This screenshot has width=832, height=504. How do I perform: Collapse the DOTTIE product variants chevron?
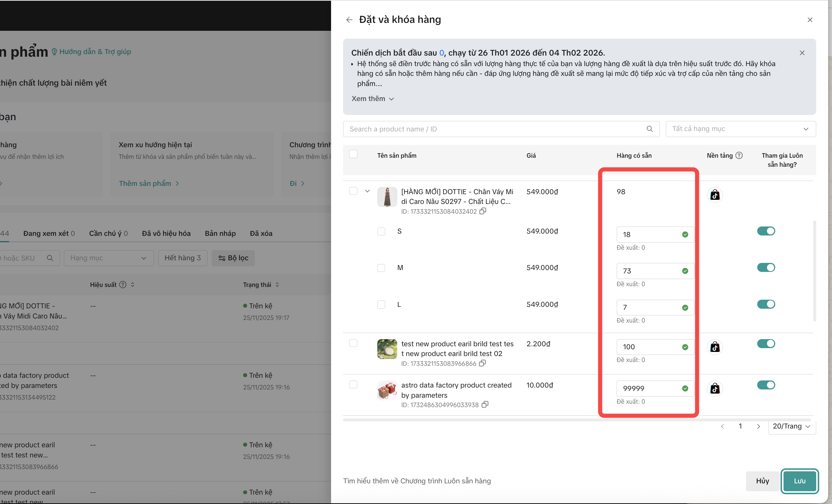coord(367,191)
